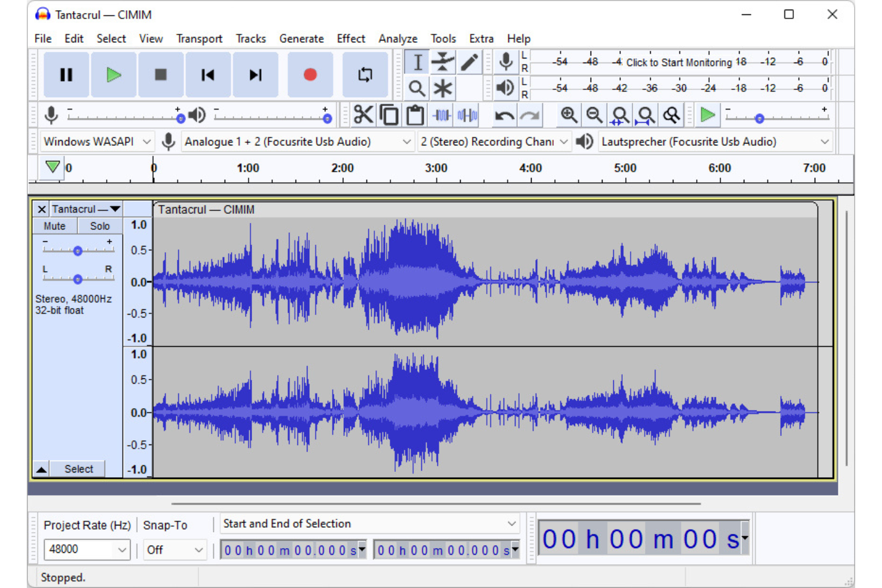
Task: Click the selection end time field
Action: 446,550
